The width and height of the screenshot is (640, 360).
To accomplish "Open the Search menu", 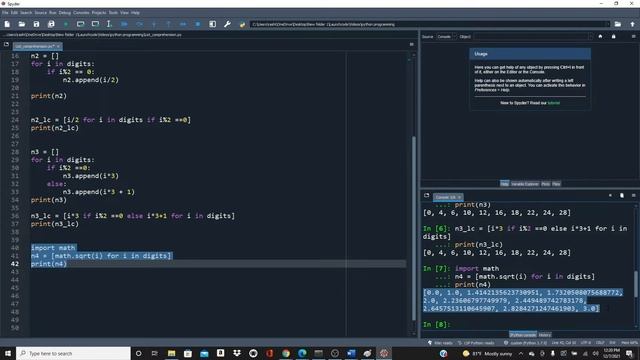I will 26,13.
